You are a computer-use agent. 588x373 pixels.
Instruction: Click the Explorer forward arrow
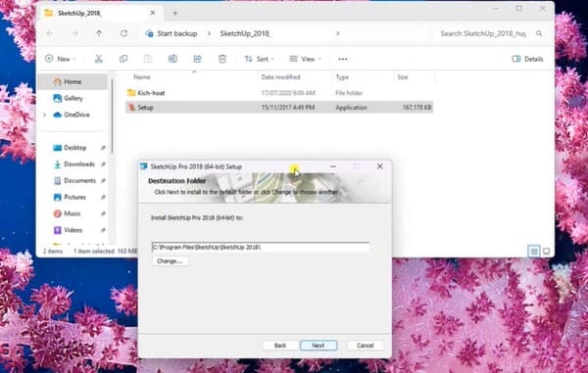pyautogui.click(x=74, y=33)
